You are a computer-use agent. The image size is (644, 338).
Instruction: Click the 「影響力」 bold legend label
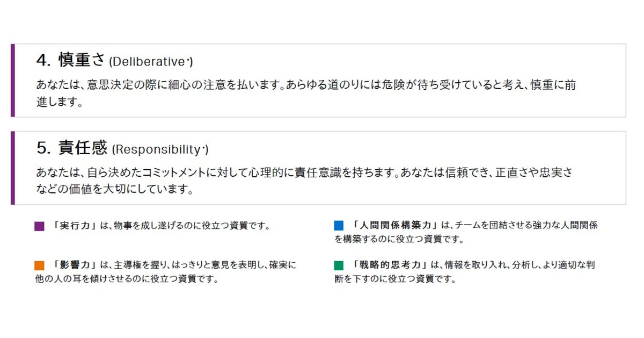pos(75,265)
